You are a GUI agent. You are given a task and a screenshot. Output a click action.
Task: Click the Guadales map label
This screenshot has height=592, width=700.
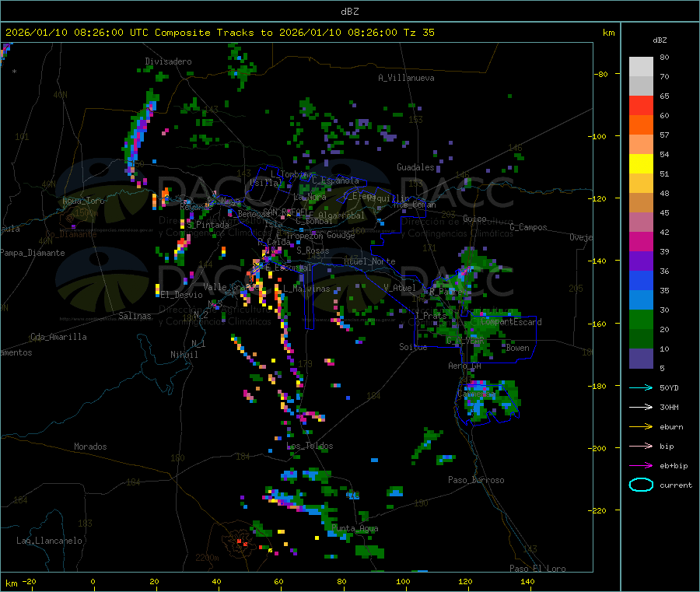coord(415,167)
